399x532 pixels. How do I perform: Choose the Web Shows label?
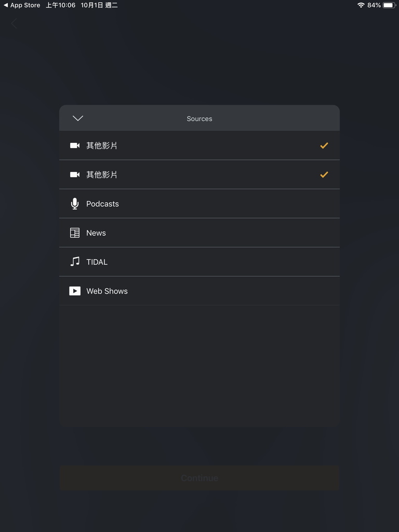[x=107, y=291]
